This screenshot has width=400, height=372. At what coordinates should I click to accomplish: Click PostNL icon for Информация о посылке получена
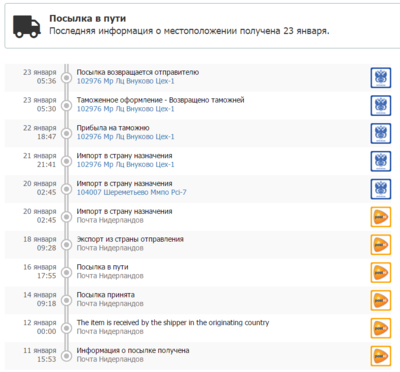(381, 356)
